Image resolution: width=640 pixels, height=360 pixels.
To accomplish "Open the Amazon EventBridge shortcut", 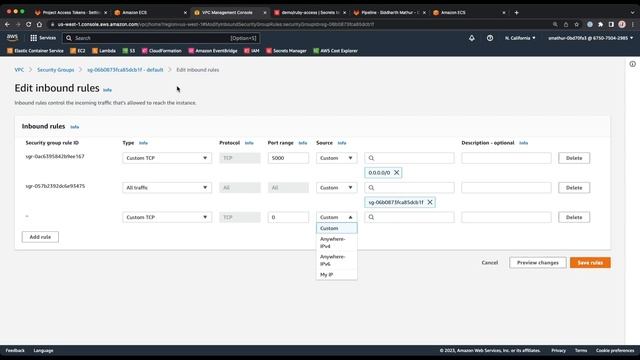I will tap(213, 51).
